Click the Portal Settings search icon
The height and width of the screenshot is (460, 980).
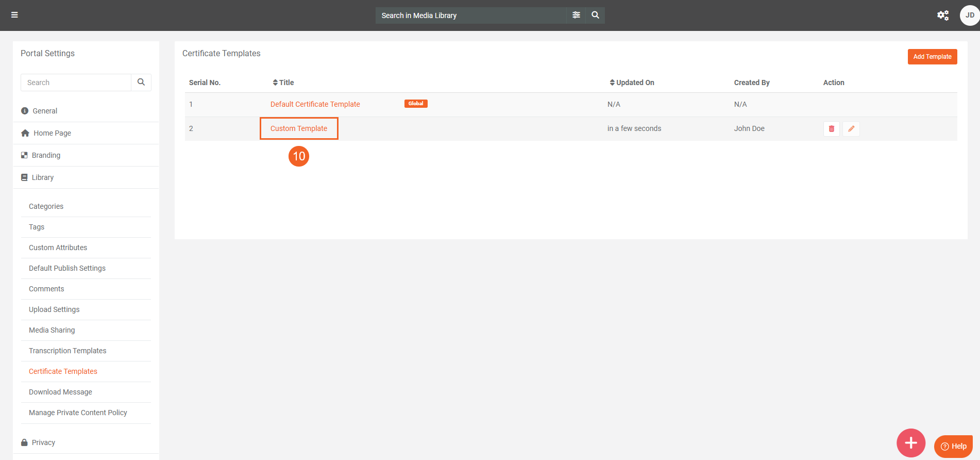141,83
